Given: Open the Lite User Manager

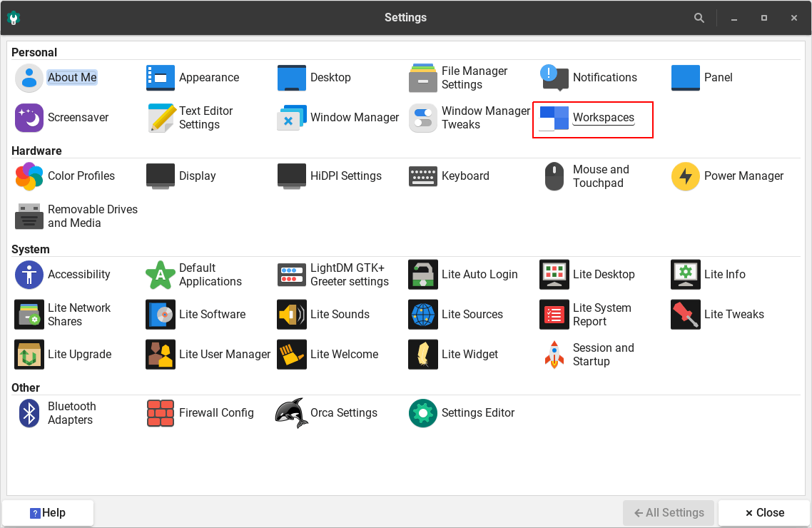Looking at the screenshot, I should pyautogui.click(x=161, y=355).
